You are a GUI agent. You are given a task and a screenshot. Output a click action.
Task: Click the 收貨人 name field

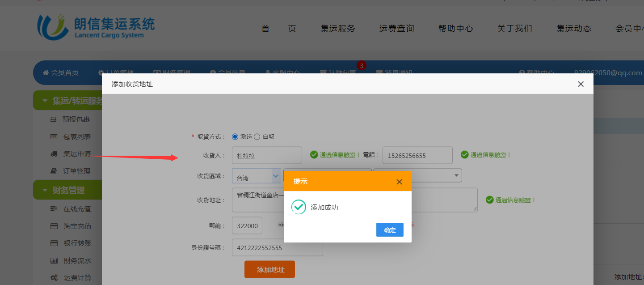(267, 155)
